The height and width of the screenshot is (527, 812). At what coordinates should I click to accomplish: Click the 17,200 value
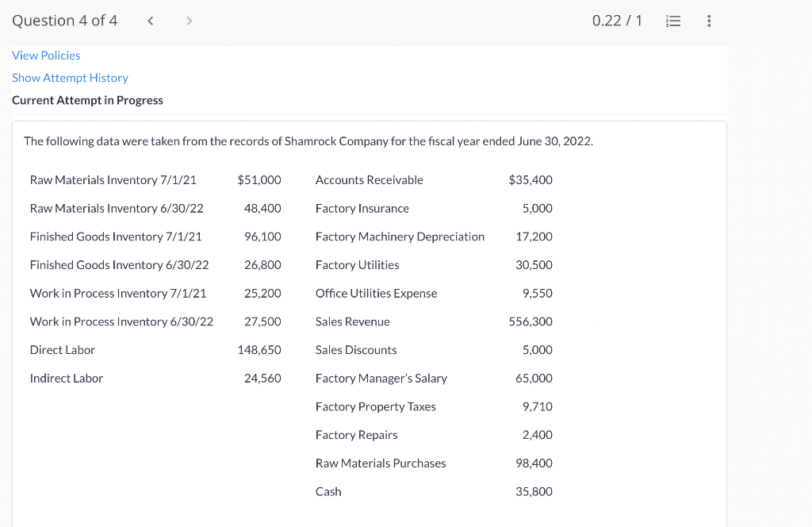(x=534, y=237)
